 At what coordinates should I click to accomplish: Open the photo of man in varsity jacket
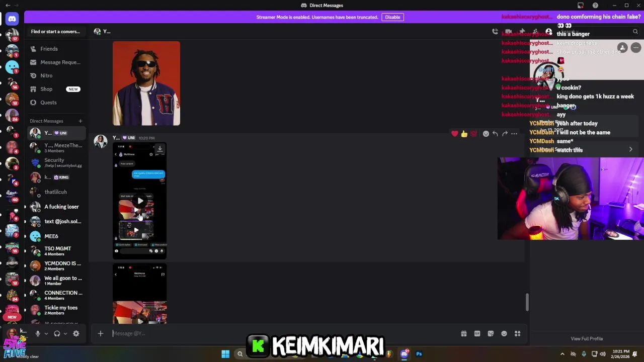(146, 83)
